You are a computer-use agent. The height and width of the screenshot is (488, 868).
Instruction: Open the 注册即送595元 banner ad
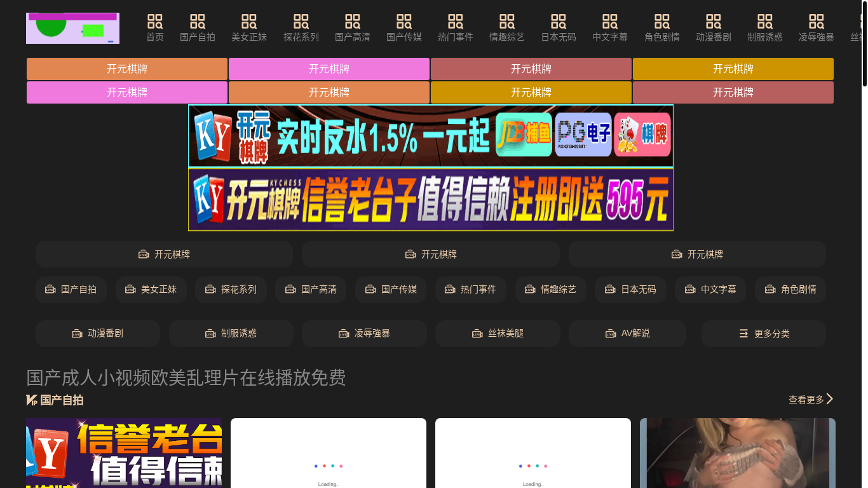tap(431, 200)
